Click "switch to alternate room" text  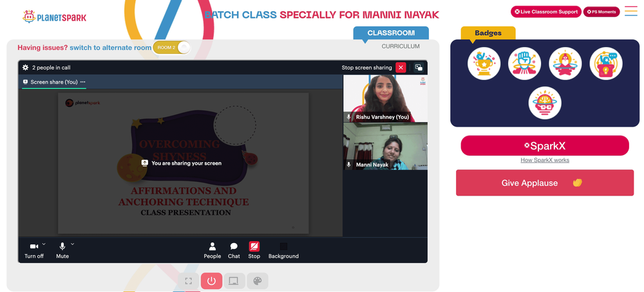111,48
